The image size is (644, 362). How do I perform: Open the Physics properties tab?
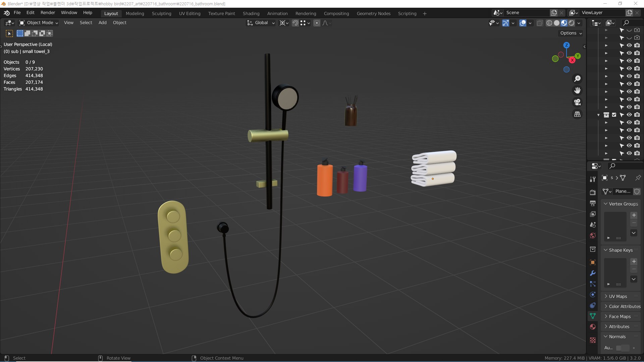point(593,295)
